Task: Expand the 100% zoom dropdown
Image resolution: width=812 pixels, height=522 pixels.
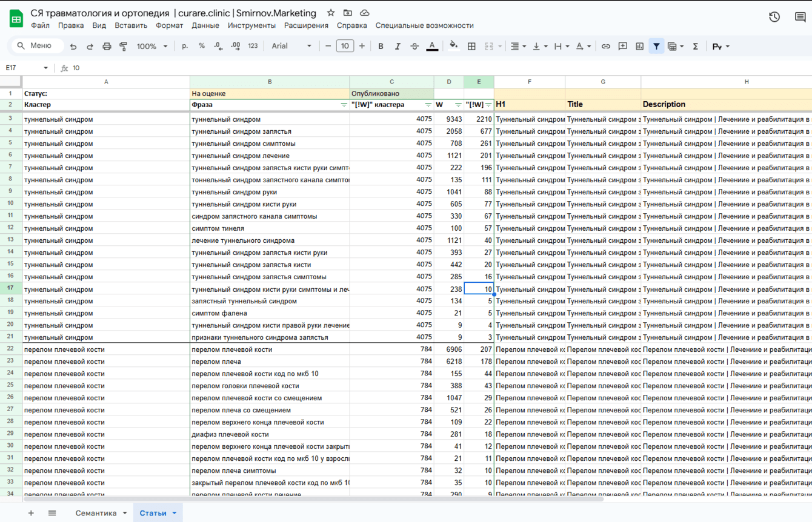Action: click(x=152, y=47)
